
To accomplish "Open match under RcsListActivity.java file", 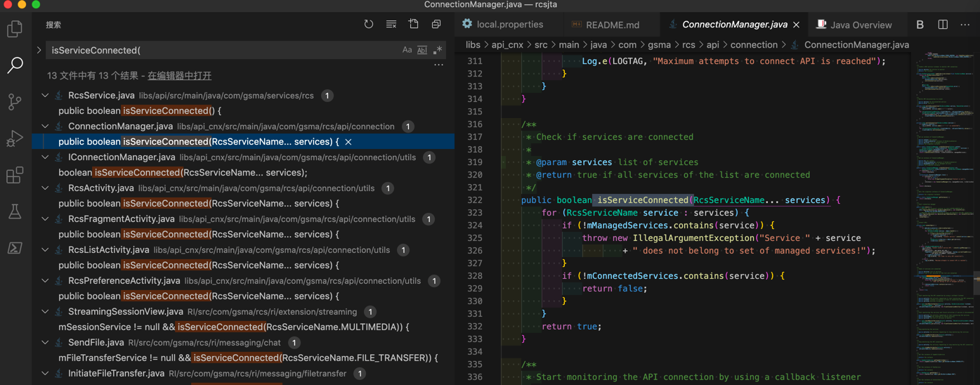I will point(199,266).
